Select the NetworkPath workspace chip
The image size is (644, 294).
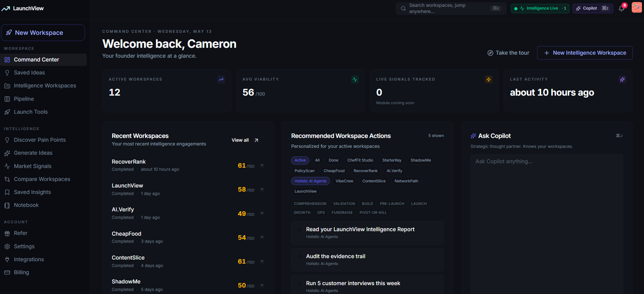pos(406,181)
